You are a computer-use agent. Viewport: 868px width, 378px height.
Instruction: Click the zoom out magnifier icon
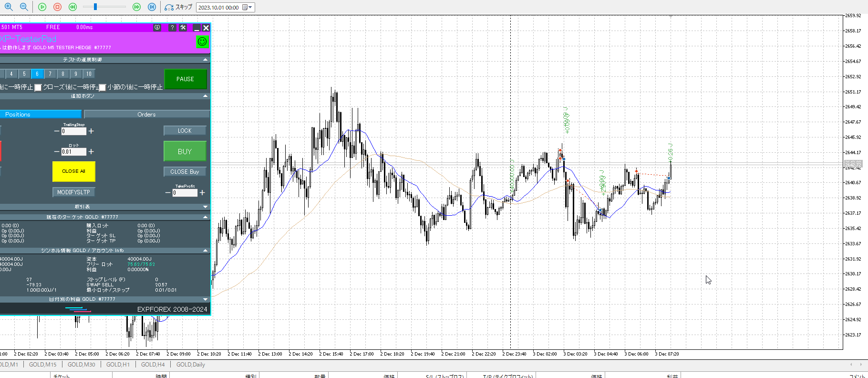pos(24,7)
